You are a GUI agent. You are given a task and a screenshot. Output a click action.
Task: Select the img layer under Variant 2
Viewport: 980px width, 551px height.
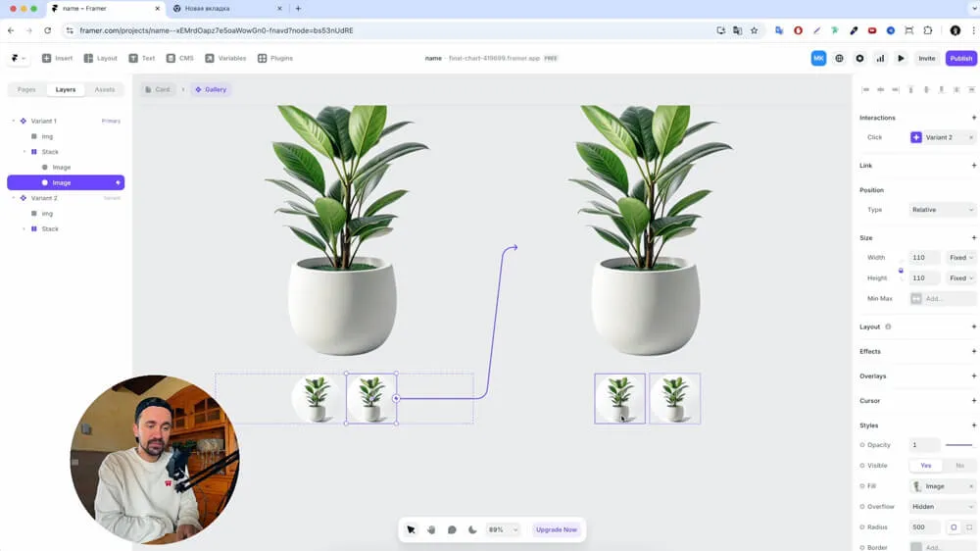[66, 214]
